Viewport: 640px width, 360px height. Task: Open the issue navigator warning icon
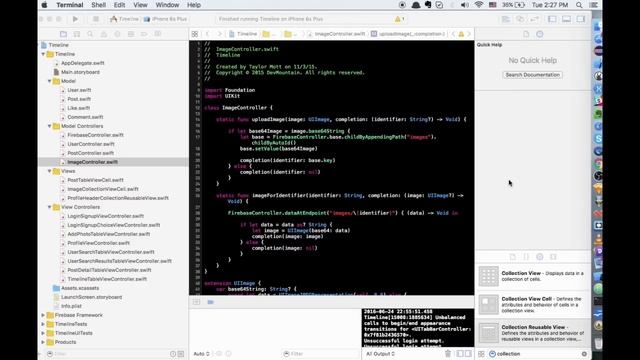pos(104,34)
